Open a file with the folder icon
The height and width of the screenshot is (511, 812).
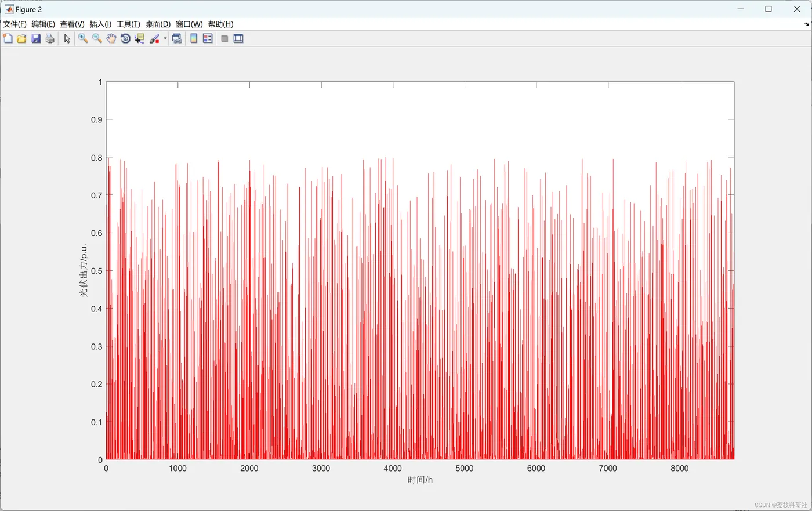click(x=21, y=39)
